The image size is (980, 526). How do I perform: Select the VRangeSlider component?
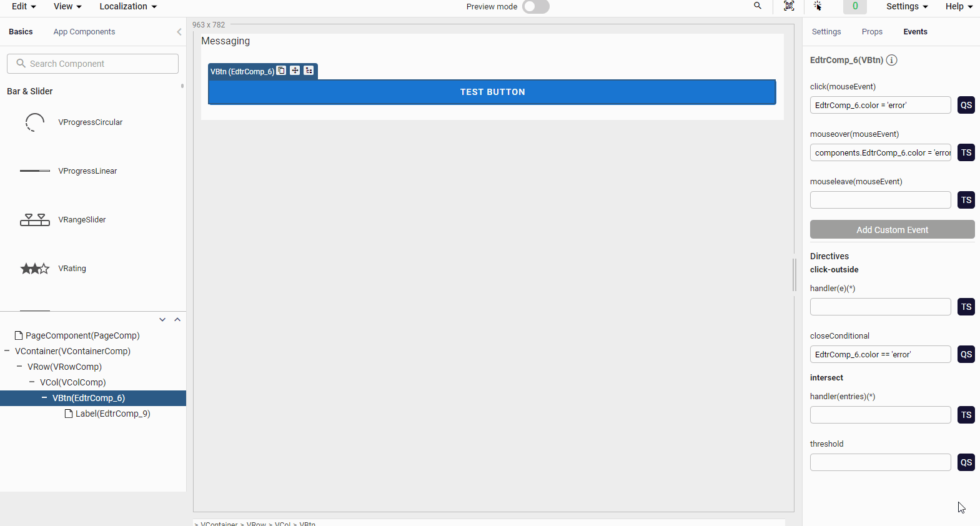(82, 220)
